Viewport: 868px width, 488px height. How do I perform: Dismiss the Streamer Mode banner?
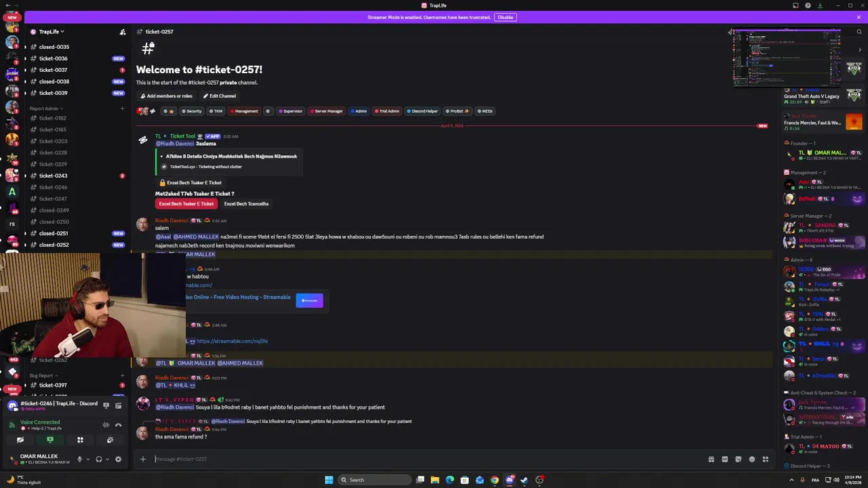pyautogui.click(x=859, y=17)
